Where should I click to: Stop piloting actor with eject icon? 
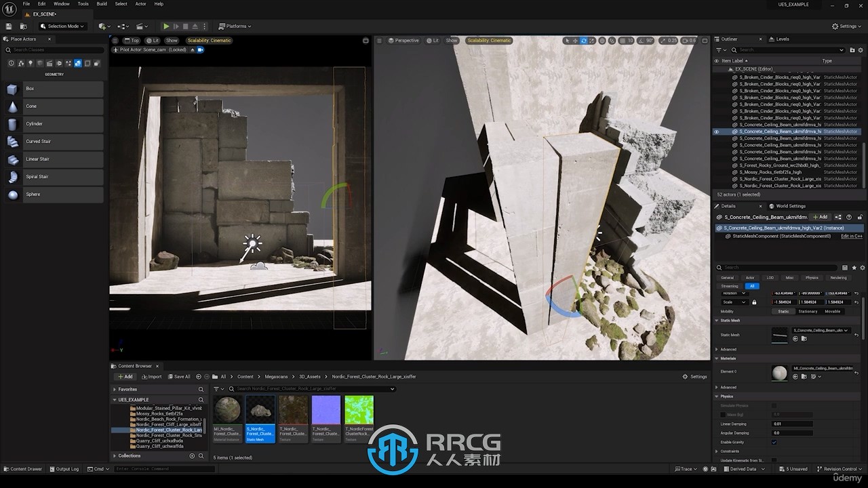tap(192, 49)
